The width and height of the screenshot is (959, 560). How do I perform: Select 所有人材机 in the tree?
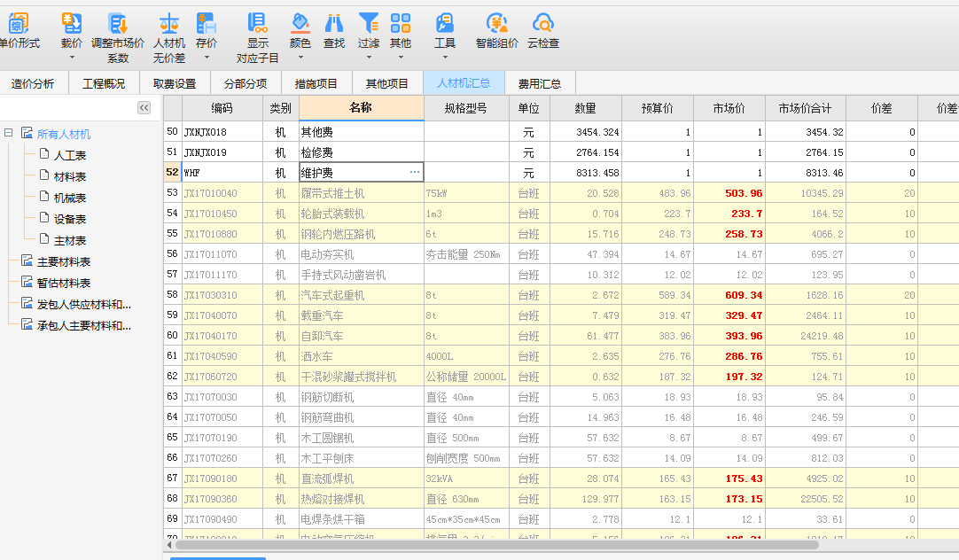click(64, 134)
